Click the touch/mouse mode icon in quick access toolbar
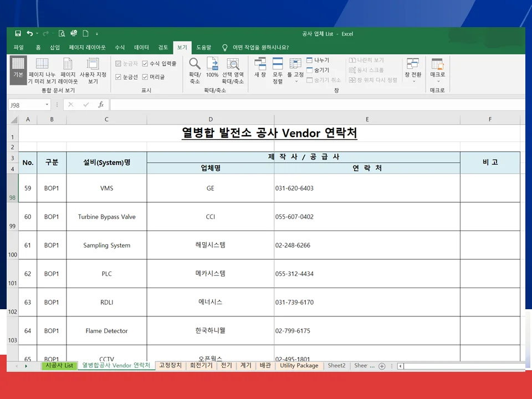532x399 pixels. tap(74, 33)
